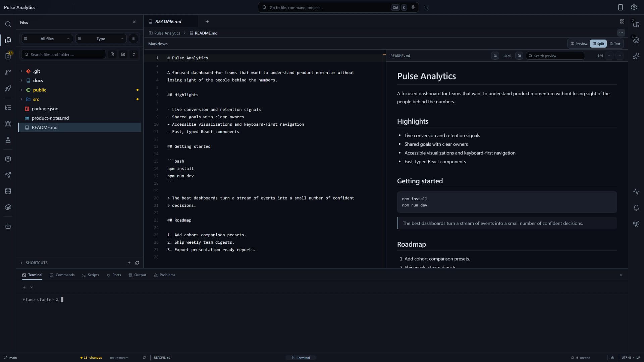Toggle hidden files eye button
Viewport: 644px width, 362px height.
coord(133,39)
